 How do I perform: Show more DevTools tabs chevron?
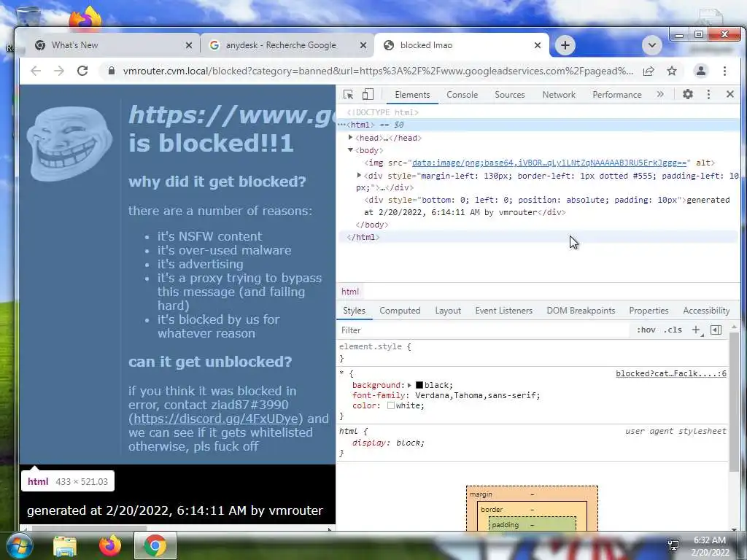[x=660, y=94]
